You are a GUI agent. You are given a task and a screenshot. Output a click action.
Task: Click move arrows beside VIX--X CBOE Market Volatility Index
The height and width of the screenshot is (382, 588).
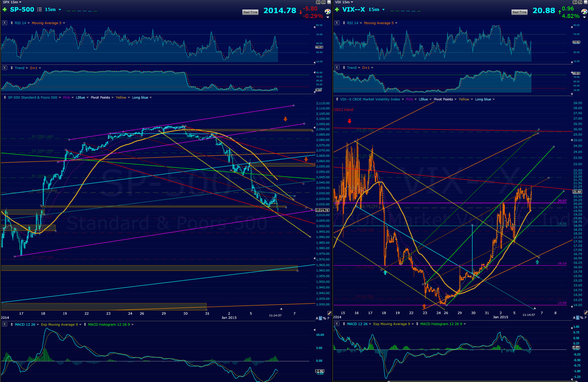(337, 99)
